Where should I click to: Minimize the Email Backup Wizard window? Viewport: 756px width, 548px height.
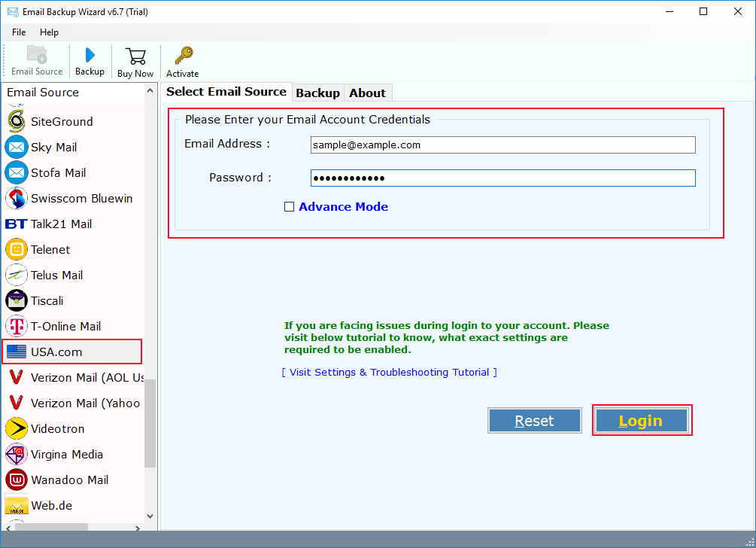click(669, 11)
